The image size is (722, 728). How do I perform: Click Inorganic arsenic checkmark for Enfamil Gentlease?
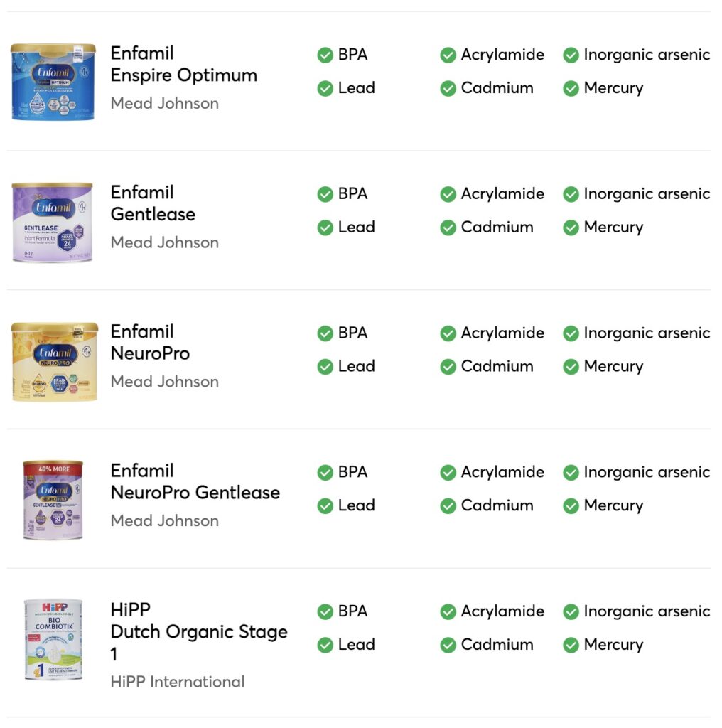coord(571,194)
